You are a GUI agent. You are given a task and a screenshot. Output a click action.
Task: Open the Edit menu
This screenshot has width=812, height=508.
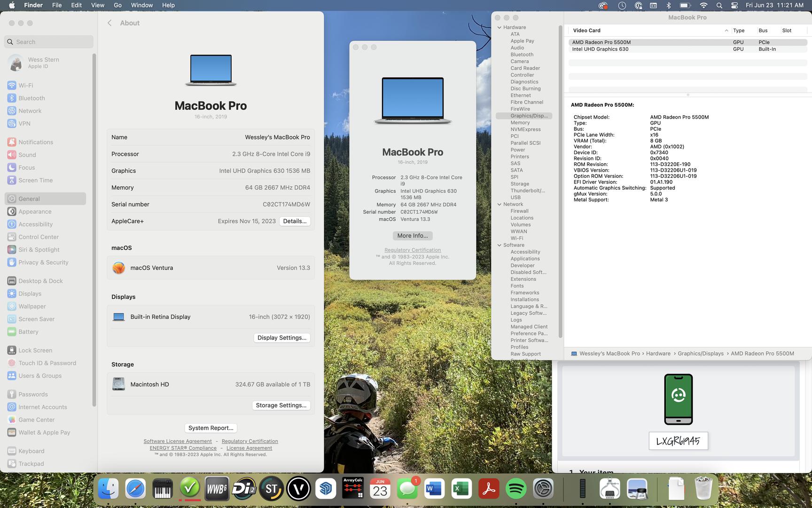(x=76, y=5)
